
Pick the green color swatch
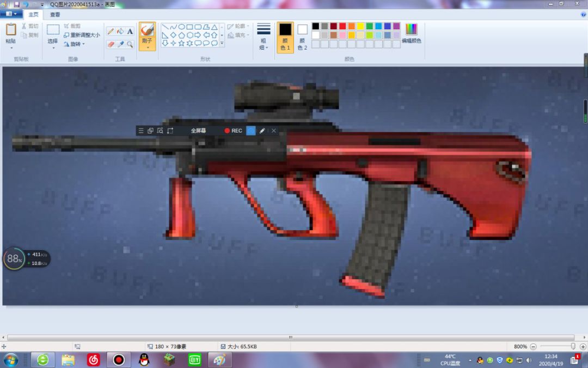tap(369, 26)
